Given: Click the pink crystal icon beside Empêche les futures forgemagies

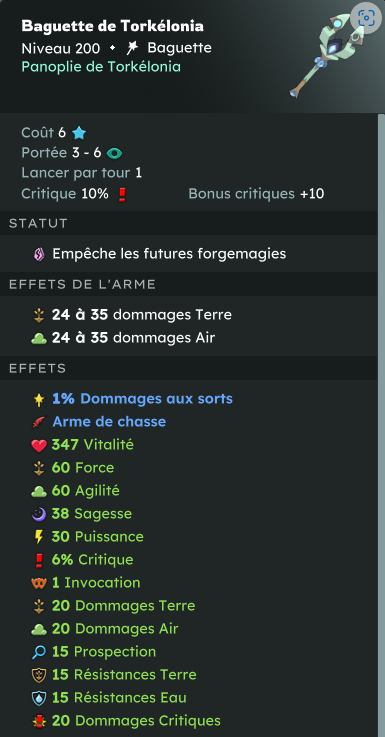Looking at the screenshot, I should pyautogui.click(x=39, y=254).
